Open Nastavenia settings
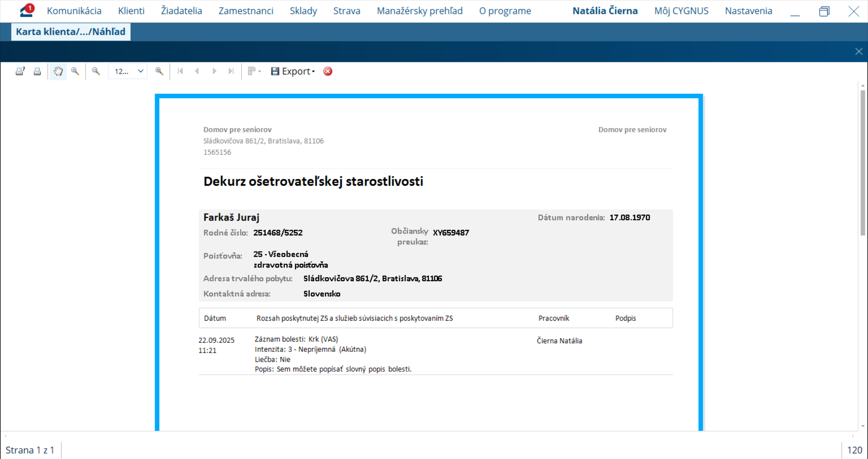 pos(749,11)
